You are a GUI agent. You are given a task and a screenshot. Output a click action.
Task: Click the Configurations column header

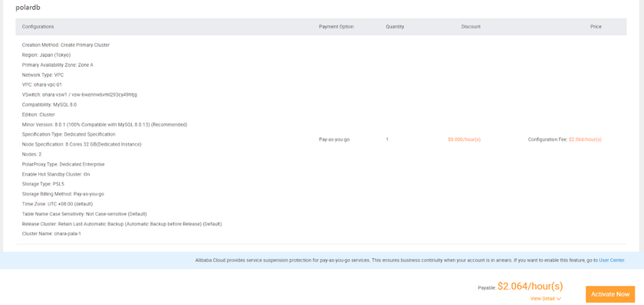(x=38, y=27)
